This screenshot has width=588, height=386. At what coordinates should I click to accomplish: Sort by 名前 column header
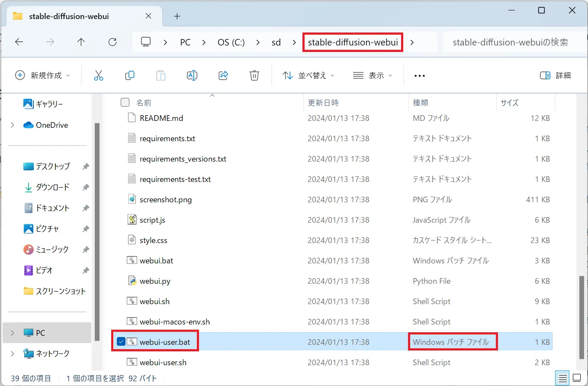click(144, 103)
